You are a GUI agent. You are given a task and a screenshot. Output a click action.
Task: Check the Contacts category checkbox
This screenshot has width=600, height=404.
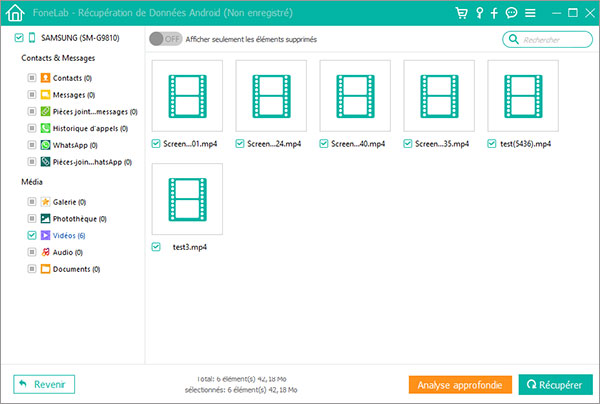[32, 77]
